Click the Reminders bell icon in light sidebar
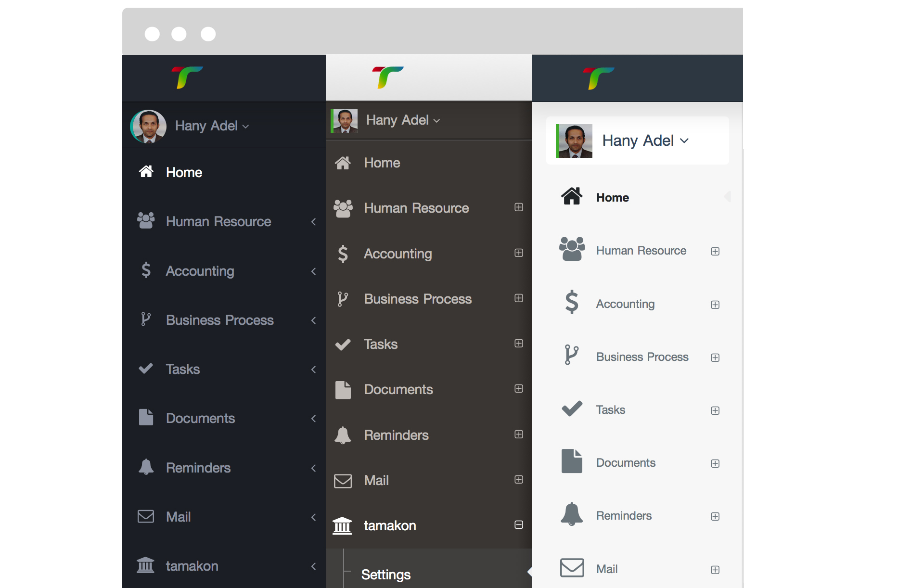Viewport: 924px width, 588px height. pyautogui.click(x=572, y=514)
